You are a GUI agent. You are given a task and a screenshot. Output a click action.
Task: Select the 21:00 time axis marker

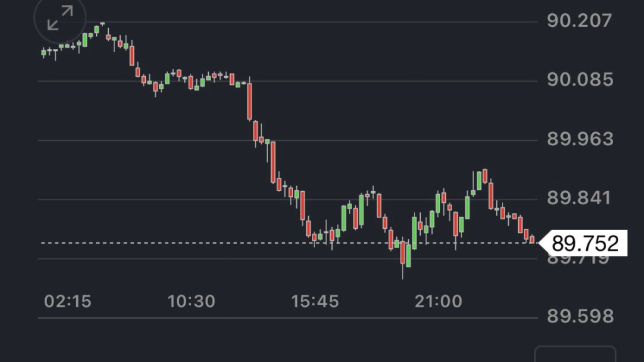(438, 302)
